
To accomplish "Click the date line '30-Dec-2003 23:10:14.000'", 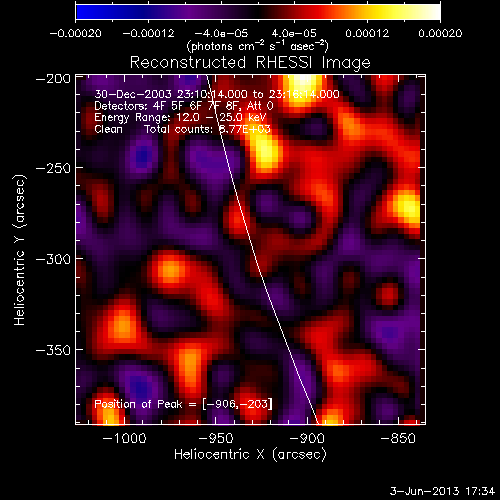I will [x=171, y=94].
